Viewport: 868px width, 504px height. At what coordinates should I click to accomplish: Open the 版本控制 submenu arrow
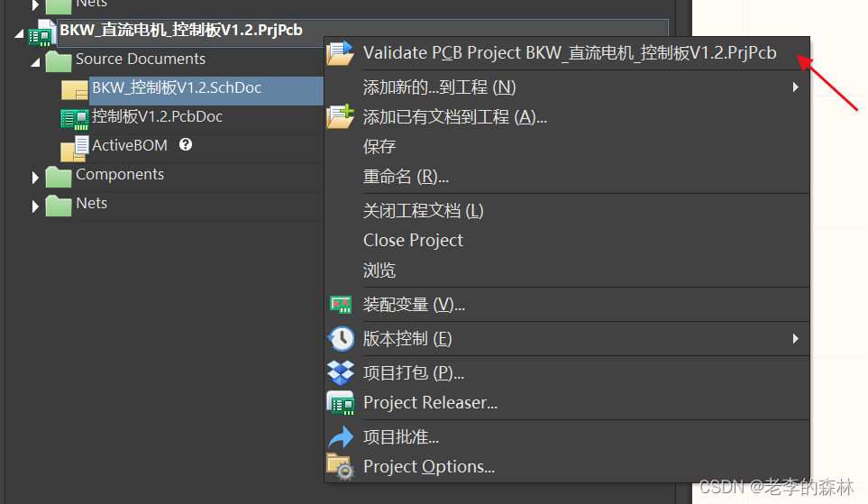795,339
